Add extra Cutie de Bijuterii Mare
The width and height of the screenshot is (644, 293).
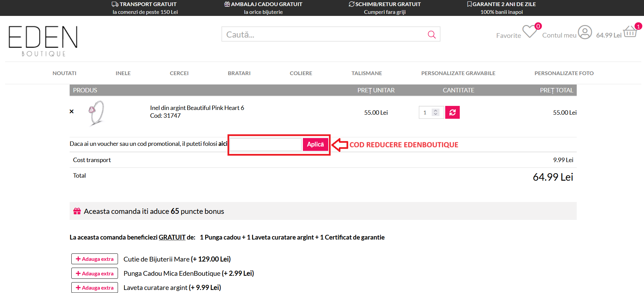tap(95, 259)
